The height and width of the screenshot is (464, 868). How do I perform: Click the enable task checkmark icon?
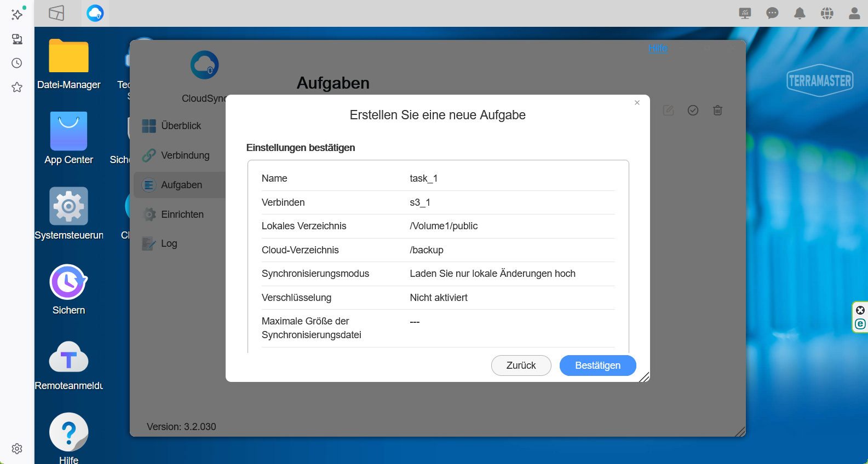click(x=693, y=111)
